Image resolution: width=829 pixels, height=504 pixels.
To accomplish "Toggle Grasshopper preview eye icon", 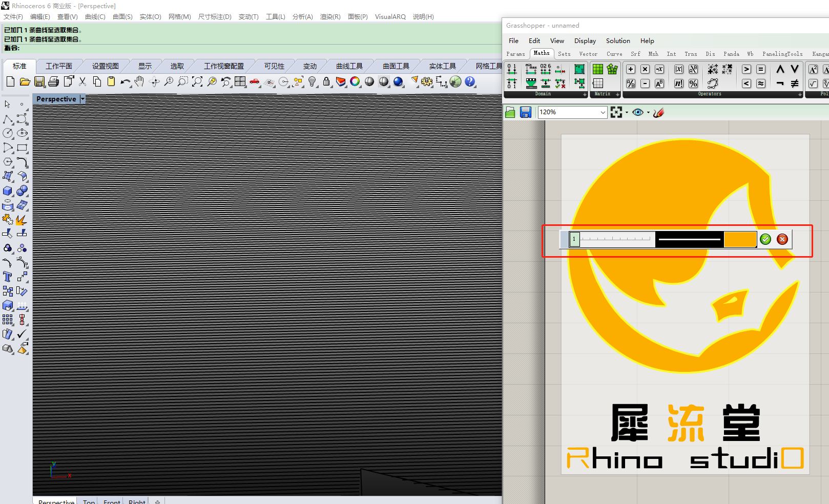I will [638, 112].
